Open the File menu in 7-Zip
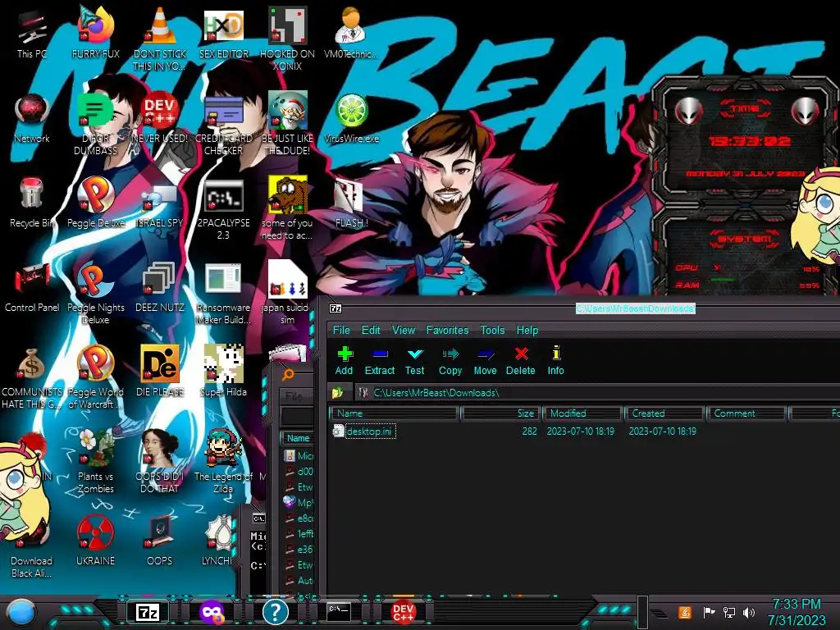The width and height of the screenshot is (840, 630). [341, 330]
